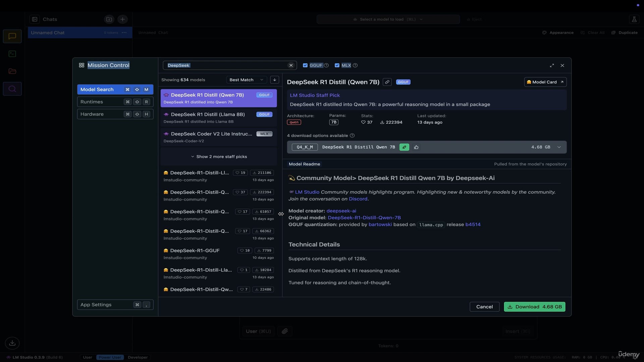The image size is (644, 362).
Task: Select Unnamed Chat in chats list
Action: (x=80, y=33)
